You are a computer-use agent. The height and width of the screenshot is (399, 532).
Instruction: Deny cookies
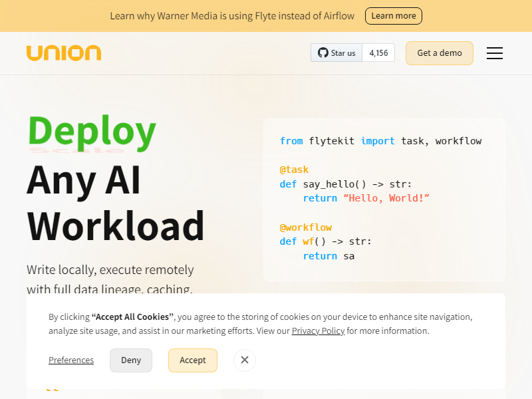click(131, 360)
